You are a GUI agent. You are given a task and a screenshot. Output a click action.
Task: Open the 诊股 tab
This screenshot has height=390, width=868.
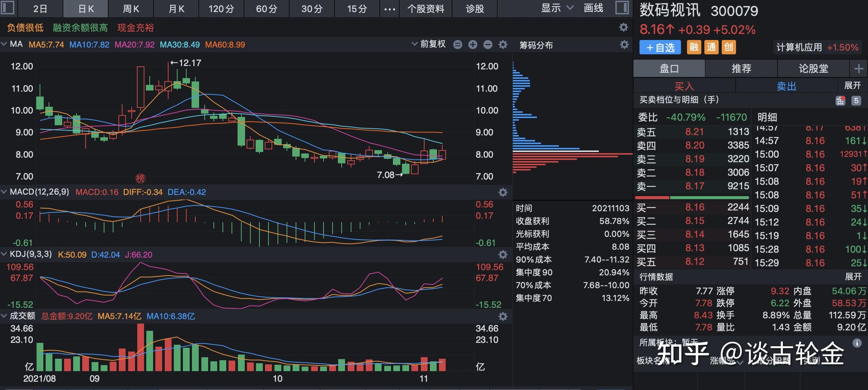coord(475,9)
